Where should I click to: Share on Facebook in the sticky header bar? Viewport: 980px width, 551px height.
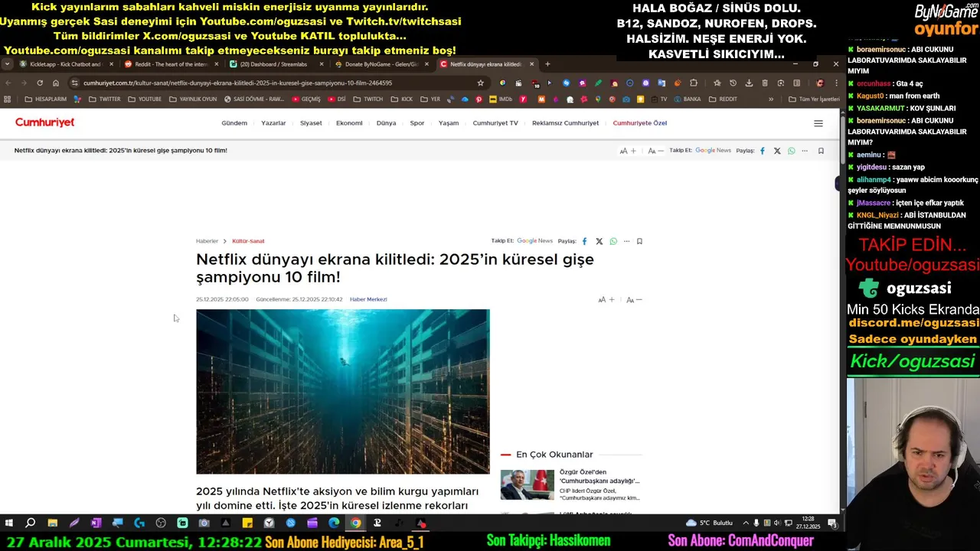tap(763, 151)
